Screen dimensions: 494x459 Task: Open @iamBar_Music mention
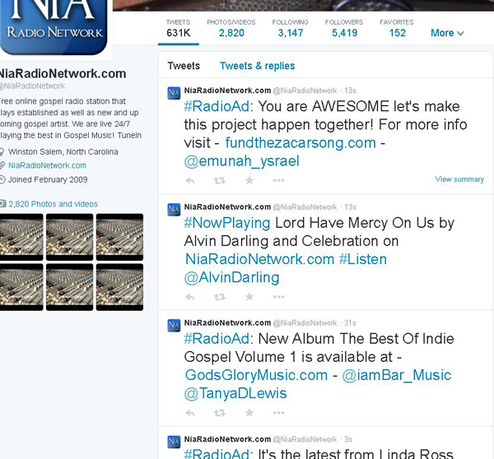397,375
